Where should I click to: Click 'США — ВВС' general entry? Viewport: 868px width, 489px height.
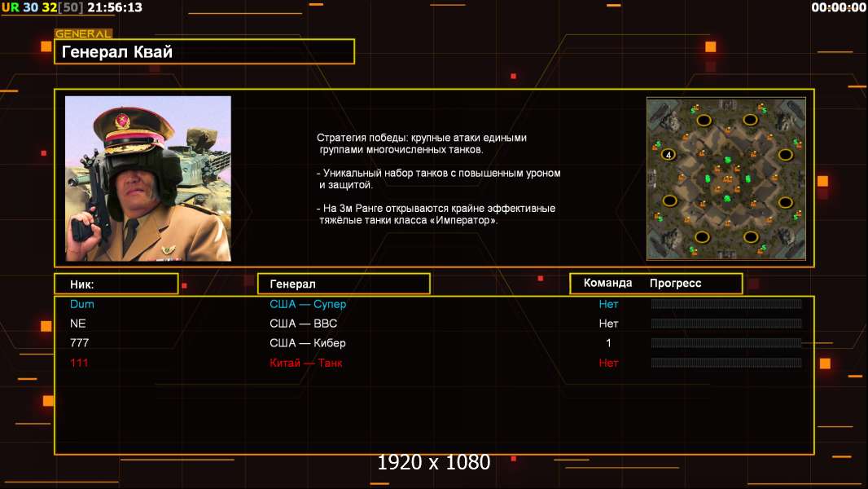point(304,324)
